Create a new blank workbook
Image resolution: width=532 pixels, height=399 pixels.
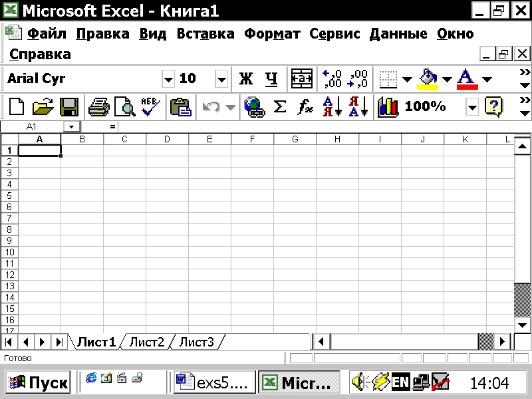pyautogui.click(x=16, y=106)
